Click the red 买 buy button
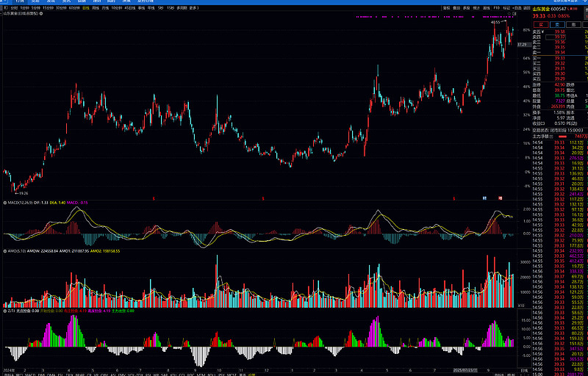Screen dimensions: 588x376 click(541, 24)
